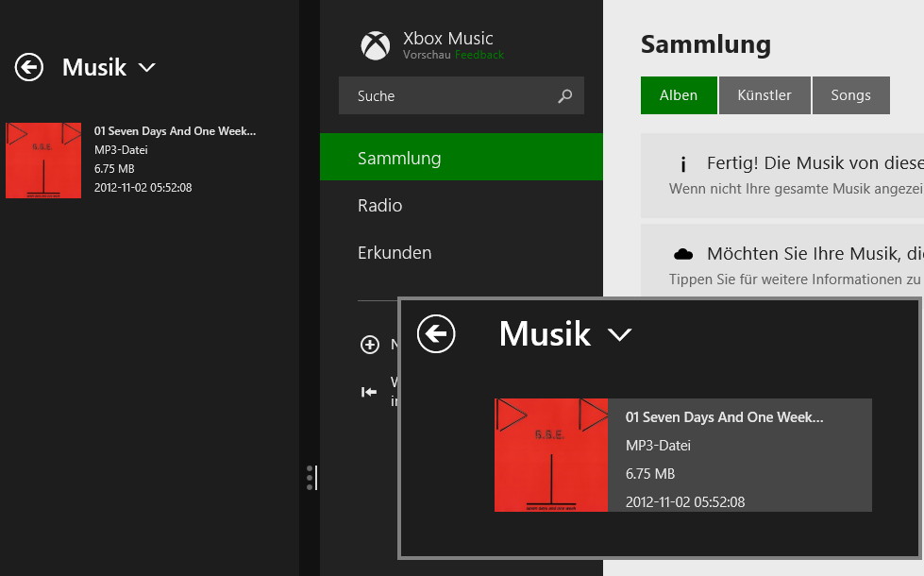Focus the Suche search field
The image size is (924, 576).
tap(462, 95)
